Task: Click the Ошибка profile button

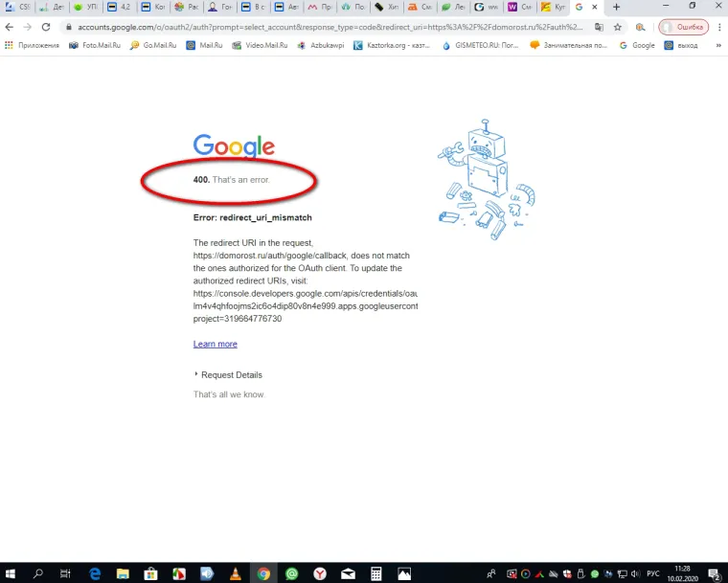Action: (x=683, y=27)
